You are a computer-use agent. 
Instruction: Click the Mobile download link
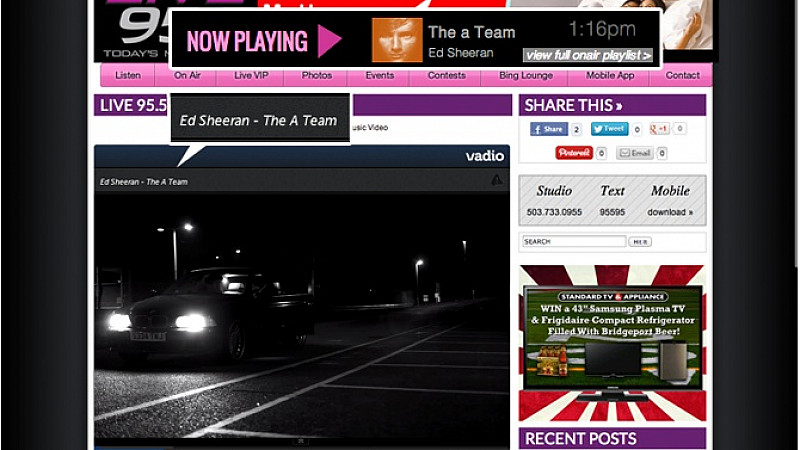(670, 212)
